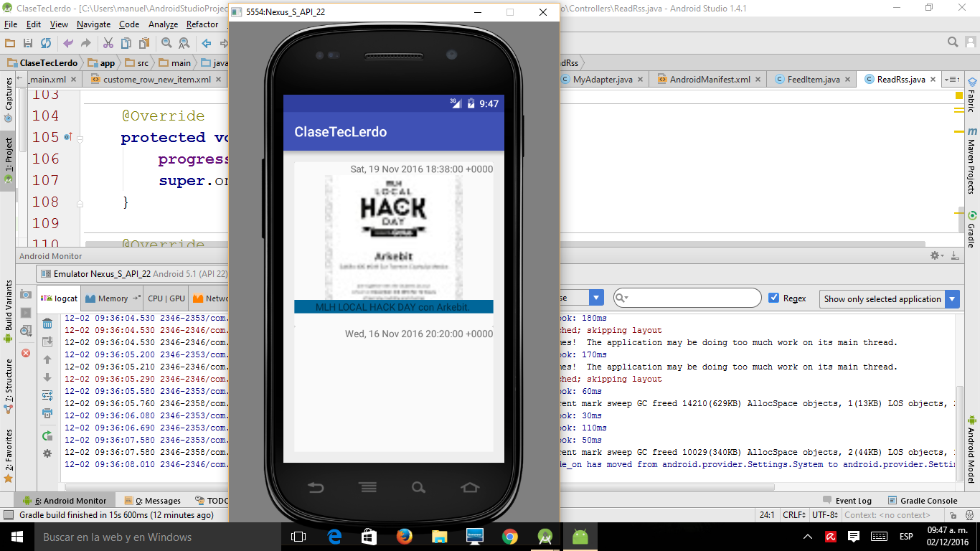Open the UTF-8 encoding selector
Screen dimensions: 980x551
pyautogui.click(x=824, y=515)
